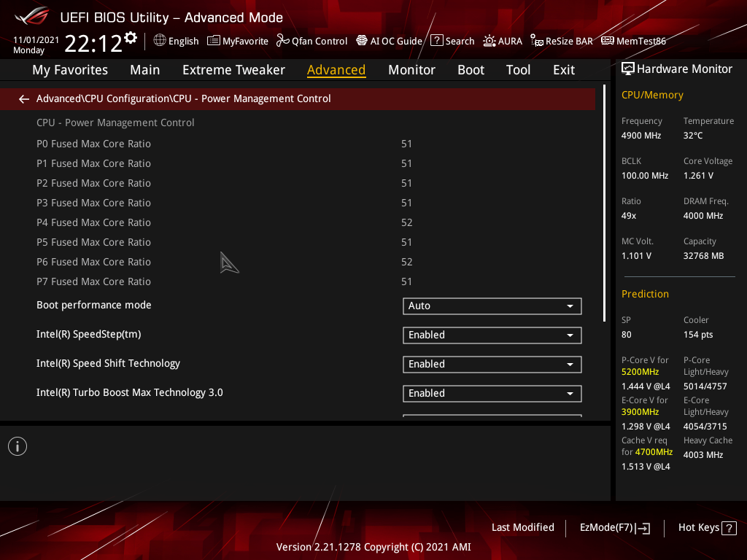Open the Boot tab
Viewport: 747px width, 560px height.
471,70
